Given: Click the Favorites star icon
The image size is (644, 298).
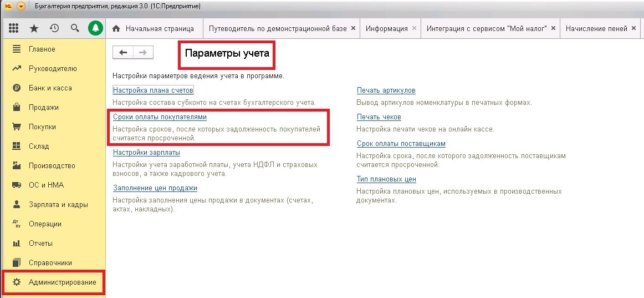Looking at the screenshot, I should click(34, 28).
